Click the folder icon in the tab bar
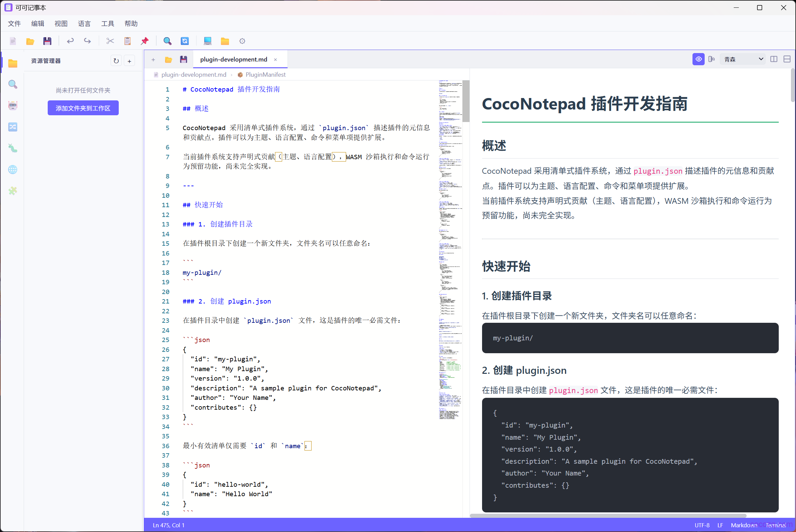The height and width of the screenshot is (532, 796). [x=168, y=60]
